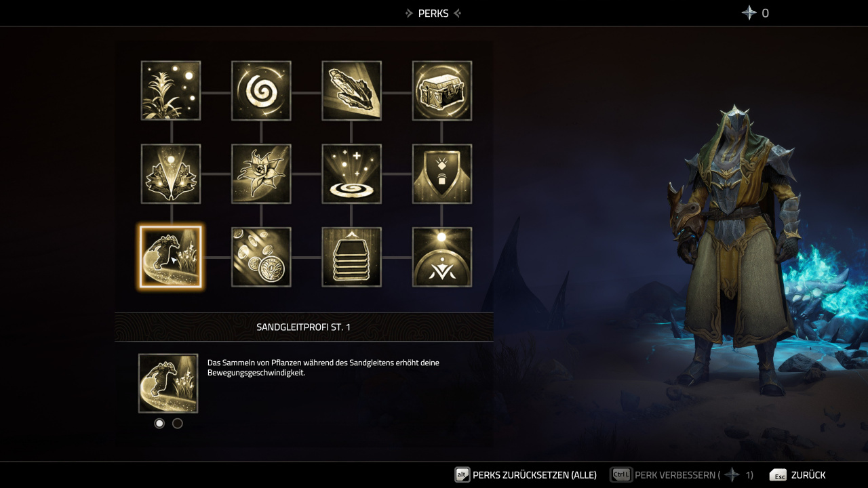Select the spiral swirl perk icon

(261, 91)
